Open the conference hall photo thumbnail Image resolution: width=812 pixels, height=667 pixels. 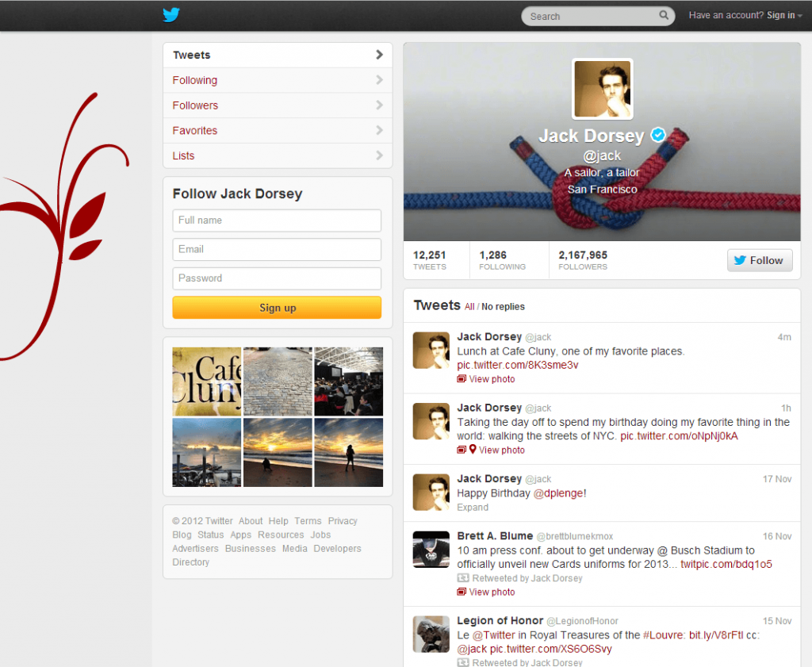[x=349, y=381]
